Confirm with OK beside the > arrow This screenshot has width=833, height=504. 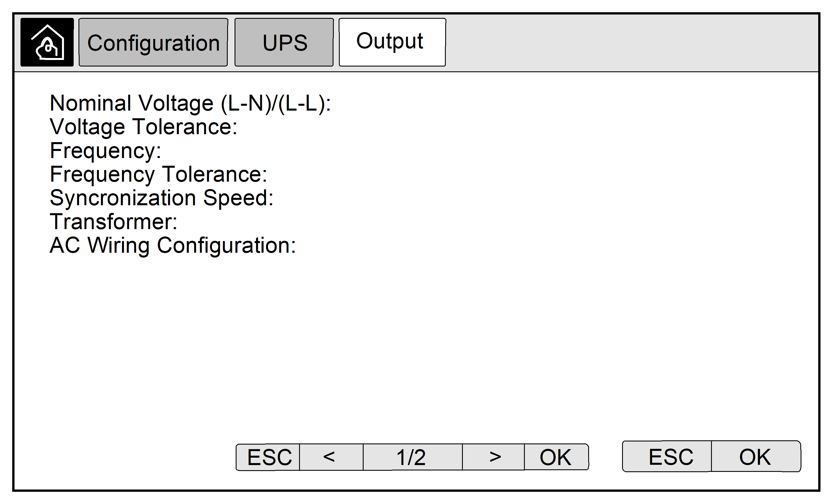click(x=556, y=457)
